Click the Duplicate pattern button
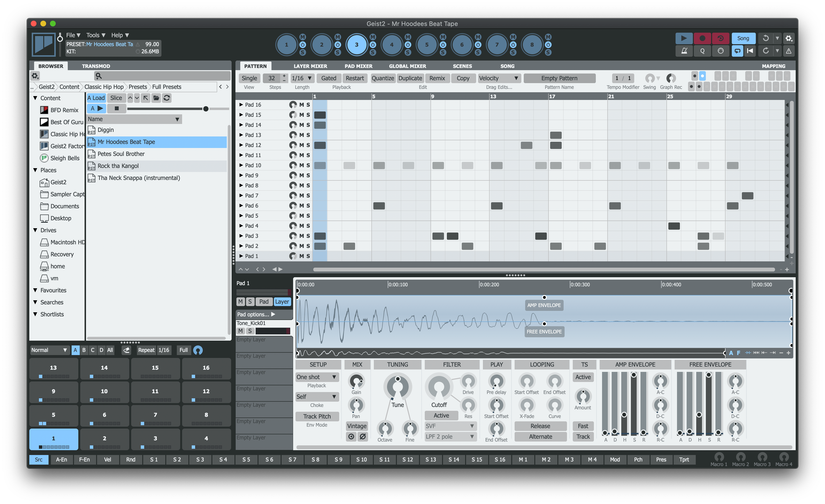 point(410,78)
